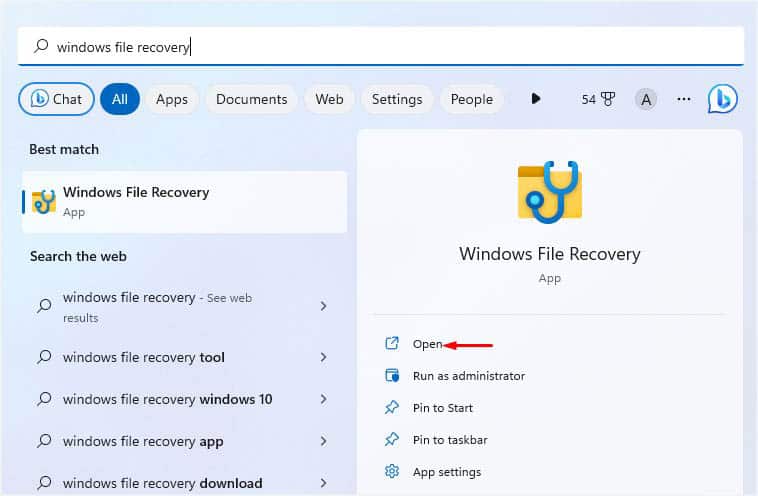Click search icon beside 'windows file recovery windows 10'
The width and height of the screenshot is (758, 496).
[x=44, y=399]
